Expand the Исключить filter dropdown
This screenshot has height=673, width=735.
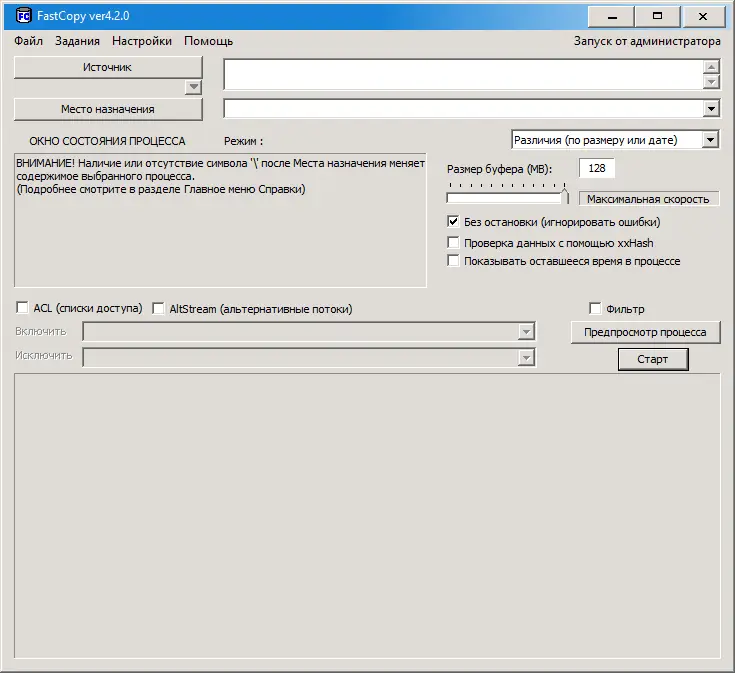point(526,358)
